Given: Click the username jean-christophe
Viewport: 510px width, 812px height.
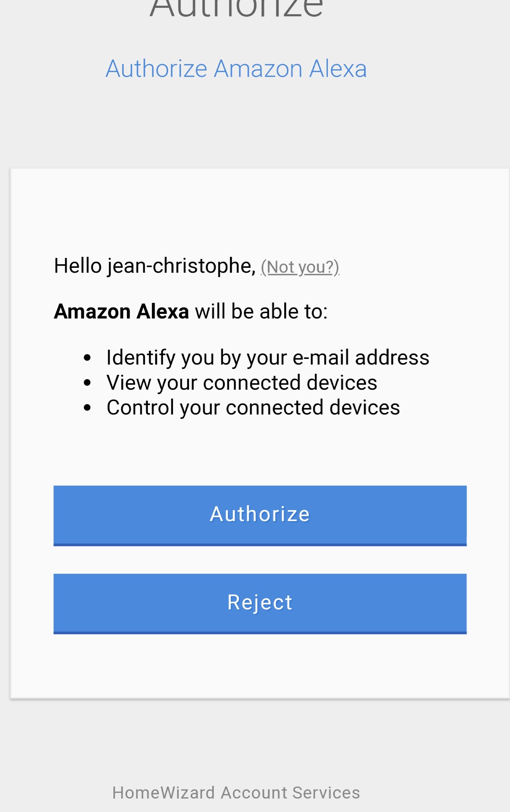Looking at the screenshot, I should [181, 266].
